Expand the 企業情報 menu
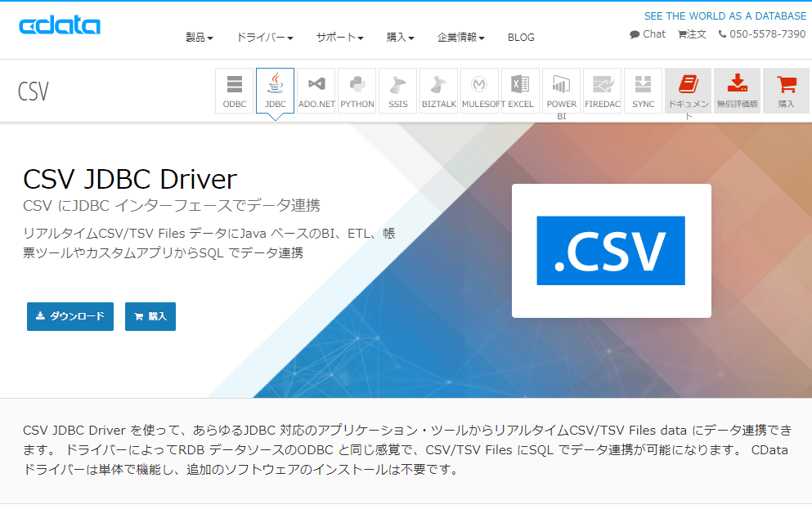812x518 pixels. coord(460,38)
